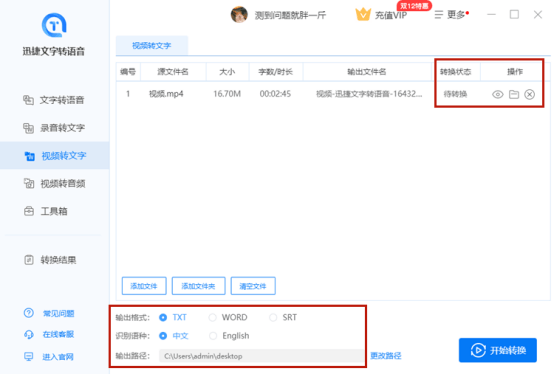Open 在线客服 support headset link
Viewport: 554px width, 375px height.
click(49, 334)
